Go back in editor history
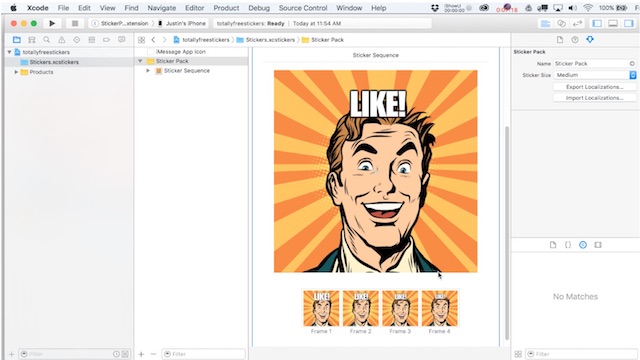This screenshot has width=640, height=360. click(x=153, y=40)
